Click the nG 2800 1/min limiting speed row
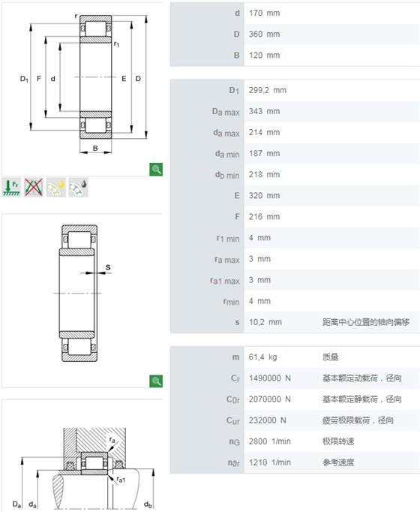420x512 pixels. pos(295,441)
